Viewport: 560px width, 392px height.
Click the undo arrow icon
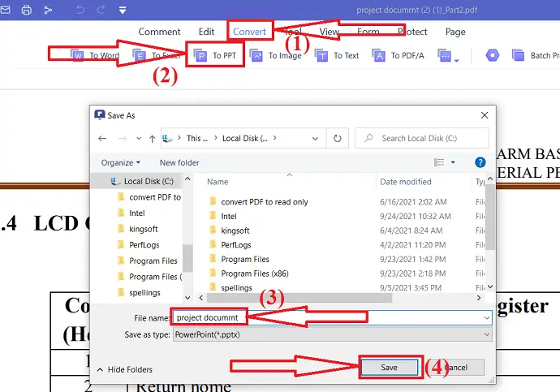(80, 10)
